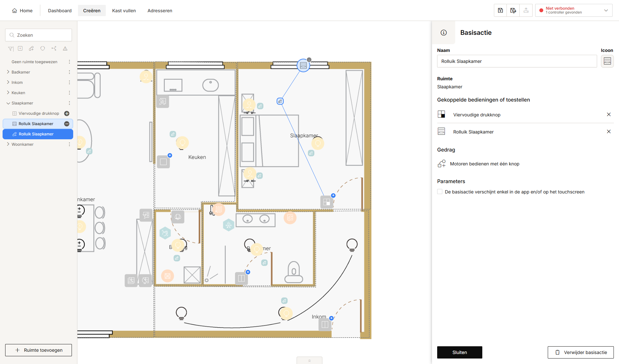Click the basisactie node on the blue line
Image resolution: width=619 pixels, height=364 pixels.
(x=280, y=101)
